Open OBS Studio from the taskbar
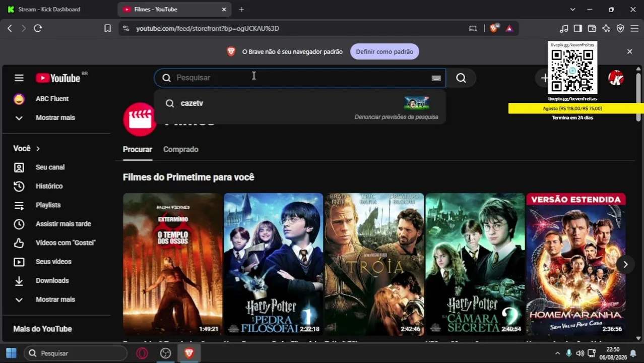Image resolution: width=644 pixels, height=363 pixels. [166, 353]
